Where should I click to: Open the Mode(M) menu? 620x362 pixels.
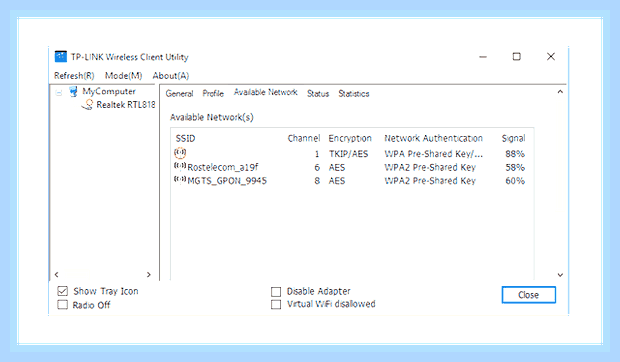click(123, 75)
